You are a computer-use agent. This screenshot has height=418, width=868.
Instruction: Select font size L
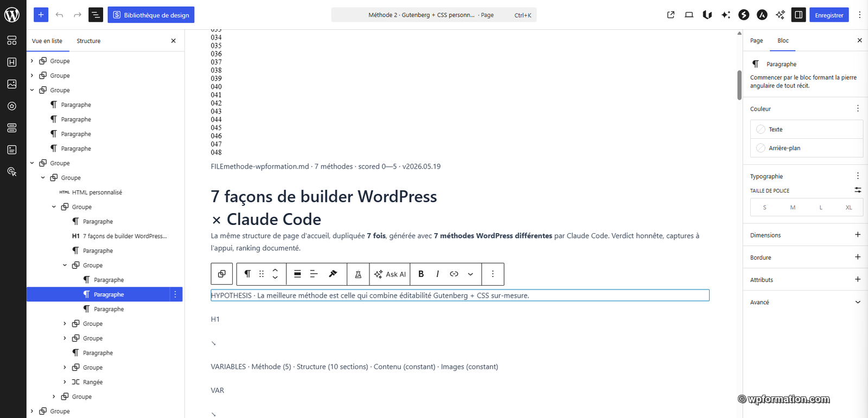[821, 208]
